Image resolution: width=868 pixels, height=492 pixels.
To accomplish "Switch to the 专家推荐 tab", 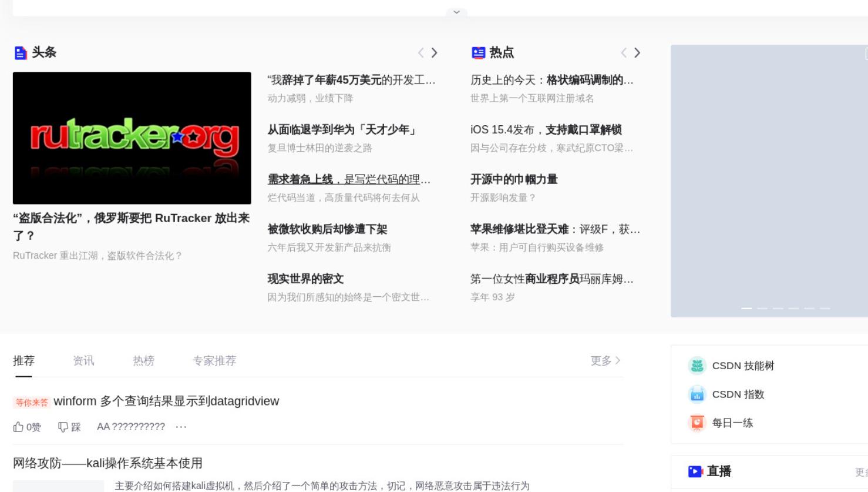I will tap(214, 361).
